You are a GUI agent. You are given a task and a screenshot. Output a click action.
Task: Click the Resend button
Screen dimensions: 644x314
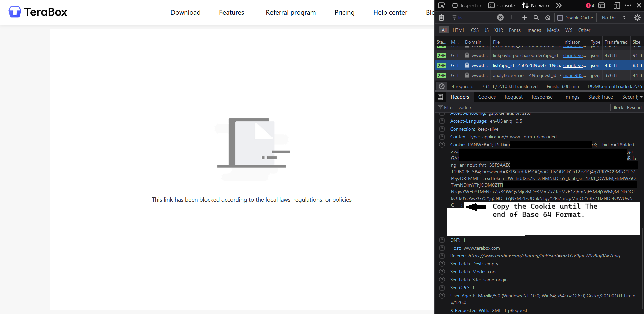tap(634, 107)
